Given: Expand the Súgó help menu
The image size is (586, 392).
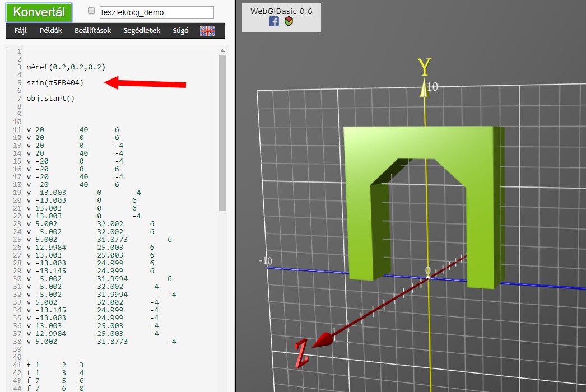Looking at the screenshot, I should coord(179,31).
